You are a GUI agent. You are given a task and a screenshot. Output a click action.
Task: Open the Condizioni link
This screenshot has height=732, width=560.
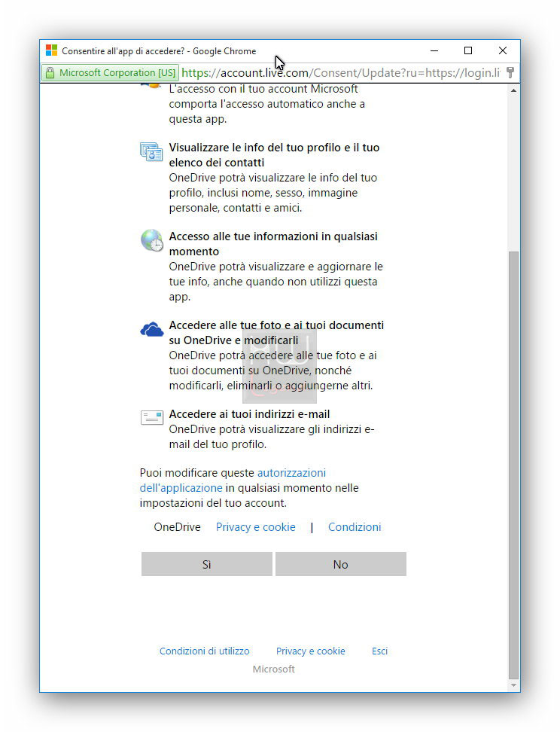coord(355,527)
